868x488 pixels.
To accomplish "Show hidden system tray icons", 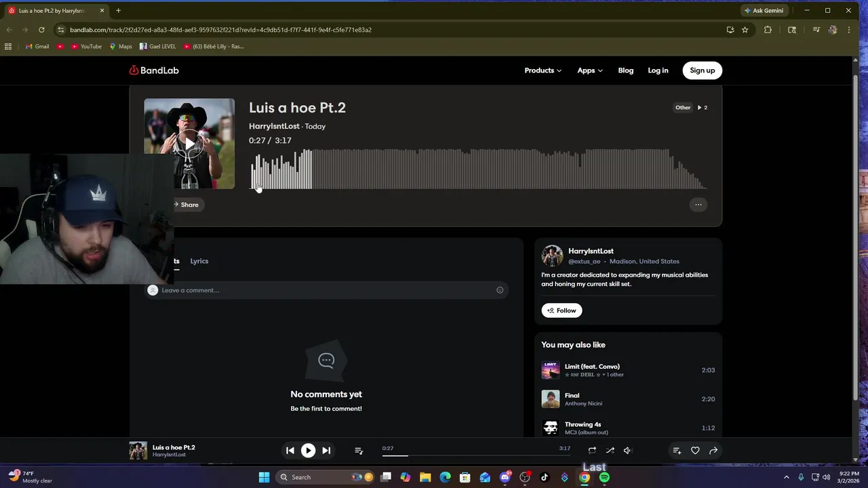I will pyautogui.click(x=787, y=477).
